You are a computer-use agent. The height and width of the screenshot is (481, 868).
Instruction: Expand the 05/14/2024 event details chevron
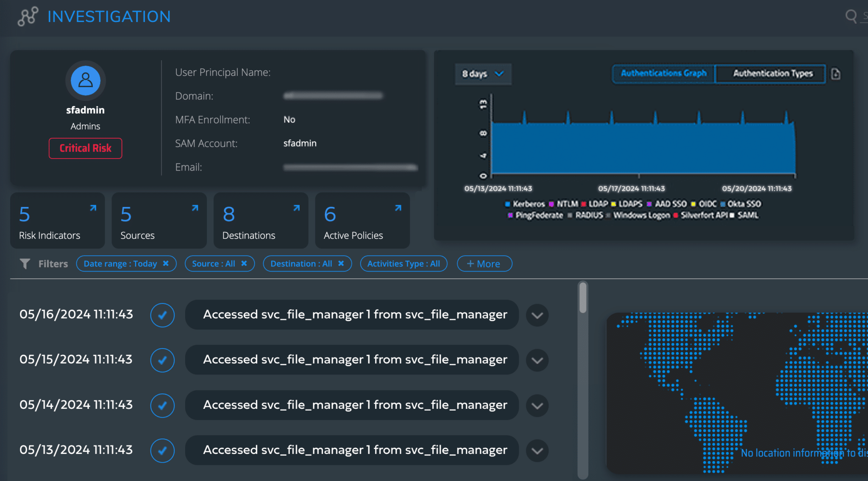pos(537,405)
